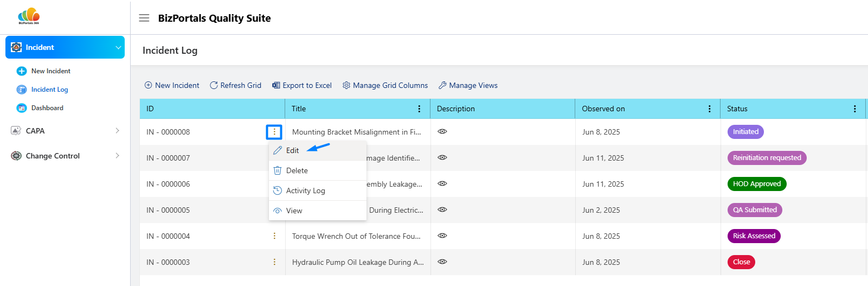Click the Manage Views button
This screenshot has height=286, width=868.
point(468,85)
